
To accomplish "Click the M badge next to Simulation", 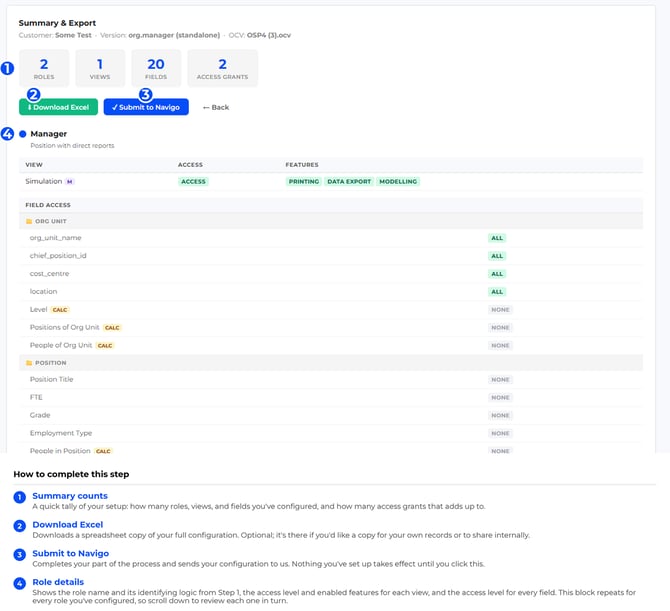I will [69, 182].
